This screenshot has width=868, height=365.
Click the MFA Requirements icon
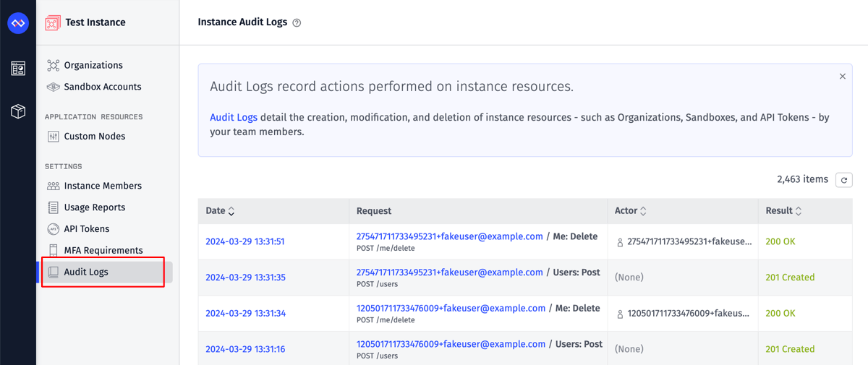(53, 251)
